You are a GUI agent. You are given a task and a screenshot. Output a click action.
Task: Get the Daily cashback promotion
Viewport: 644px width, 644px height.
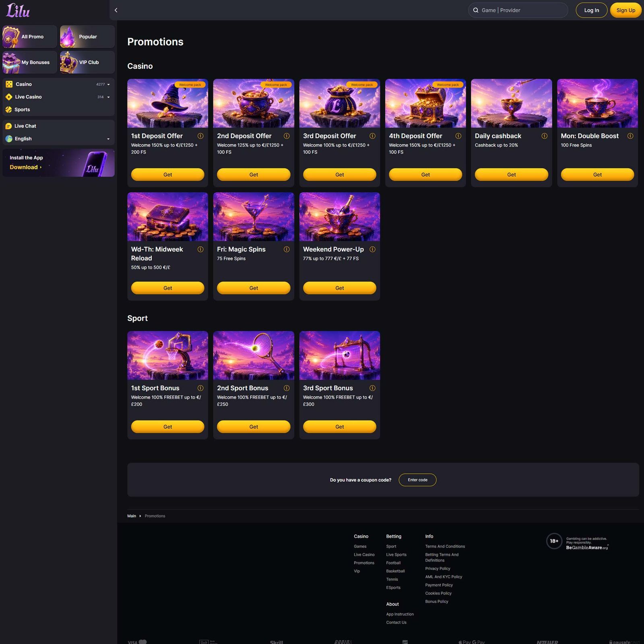pos(511,175)
